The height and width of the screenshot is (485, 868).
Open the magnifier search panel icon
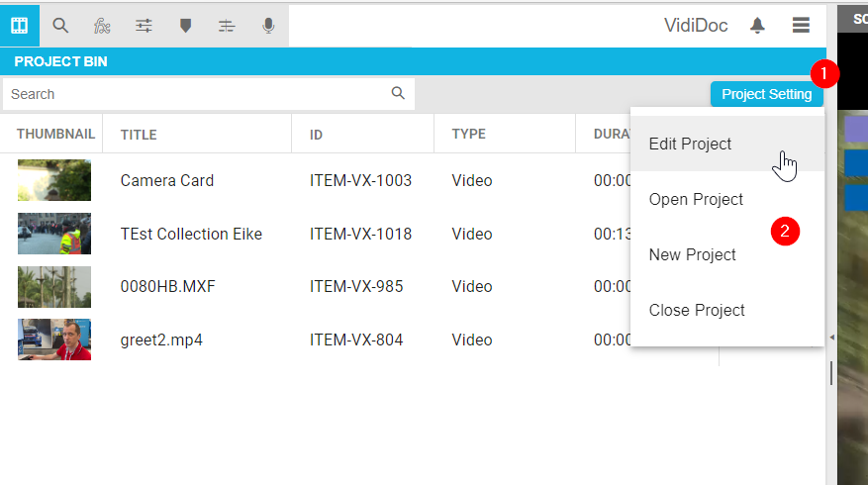(60, 26)
